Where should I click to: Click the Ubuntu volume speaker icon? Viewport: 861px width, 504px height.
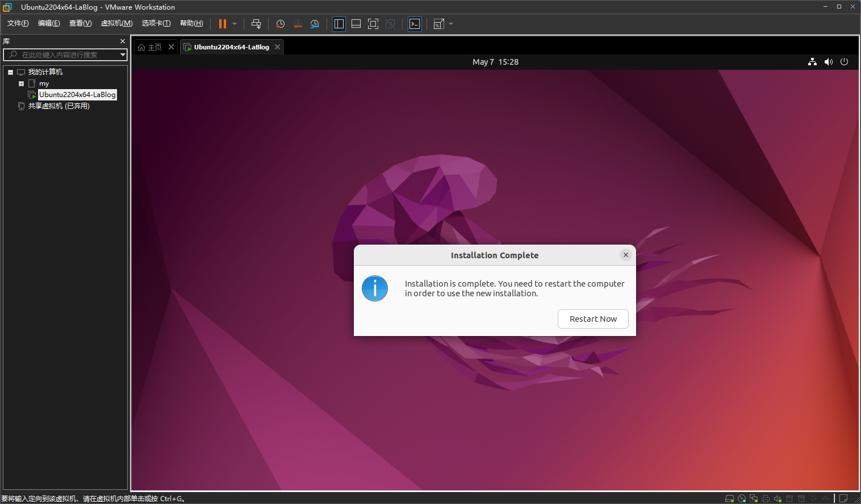pyautogui.click(x=828, y=62)
